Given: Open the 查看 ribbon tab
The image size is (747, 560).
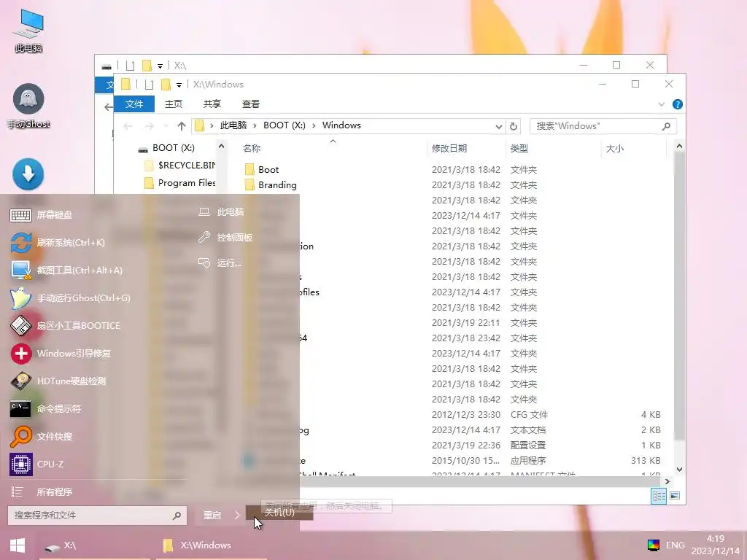Looking at the screenshot, I should pyautogui.click(x=251, y=104).
